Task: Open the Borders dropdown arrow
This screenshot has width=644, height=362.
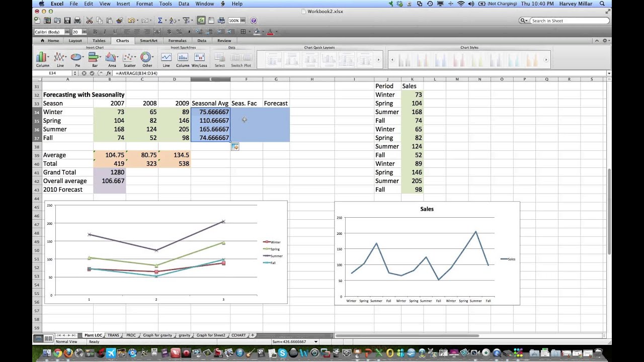Action: pyautogui.click(x=249, y=32)
